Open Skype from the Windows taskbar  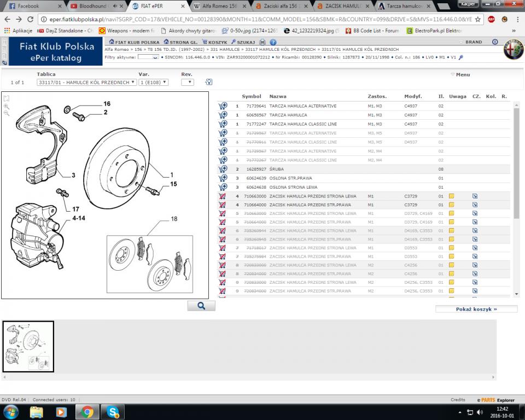click(113, 411)
